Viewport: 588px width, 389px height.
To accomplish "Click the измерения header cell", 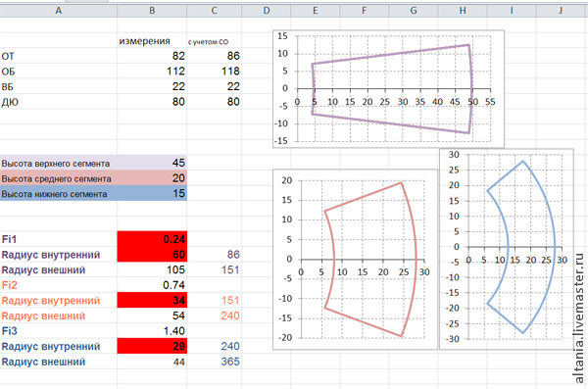I will pyautogui.click(x=152, y=41).
